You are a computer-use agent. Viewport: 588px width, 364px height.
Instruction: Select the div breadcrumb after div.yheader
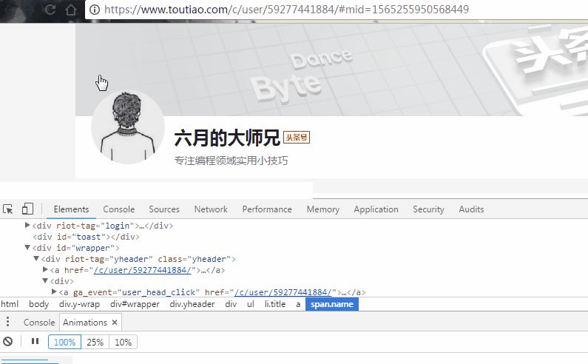(x=231, y=304)
